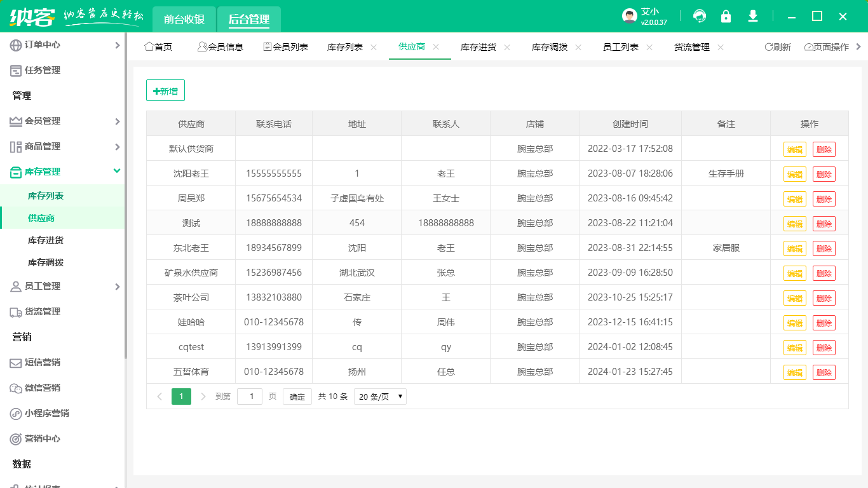Click 新增 to add a supplier
The image size is (868, 488).
(165, 90)
